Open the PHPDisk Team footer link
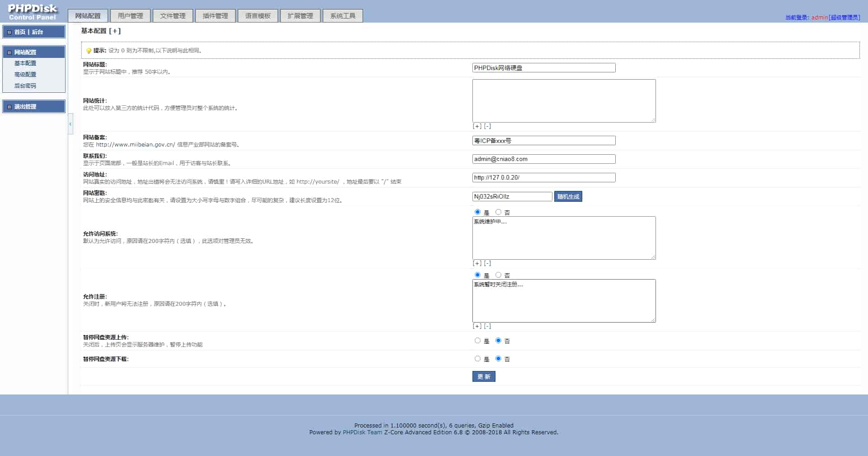This screenshot has height=456, width=868. (x=362, y=432)
